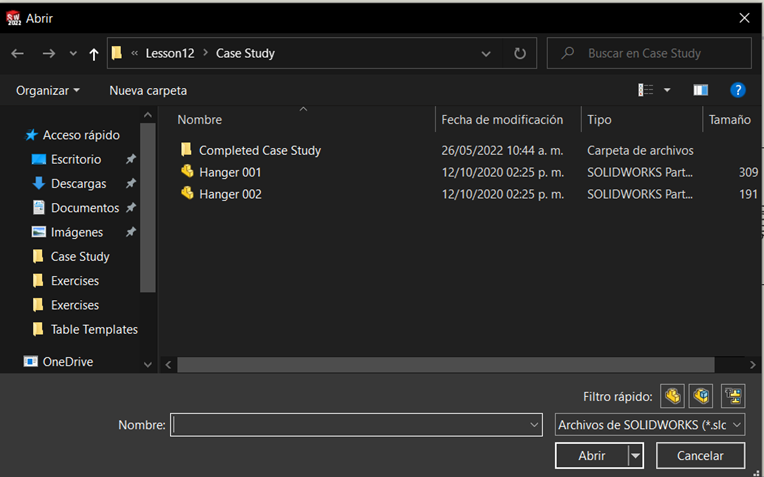The width and height of the screenshot is (764, 477).
Task: Select the Hanger 002 file name
Action: (230, 194)
